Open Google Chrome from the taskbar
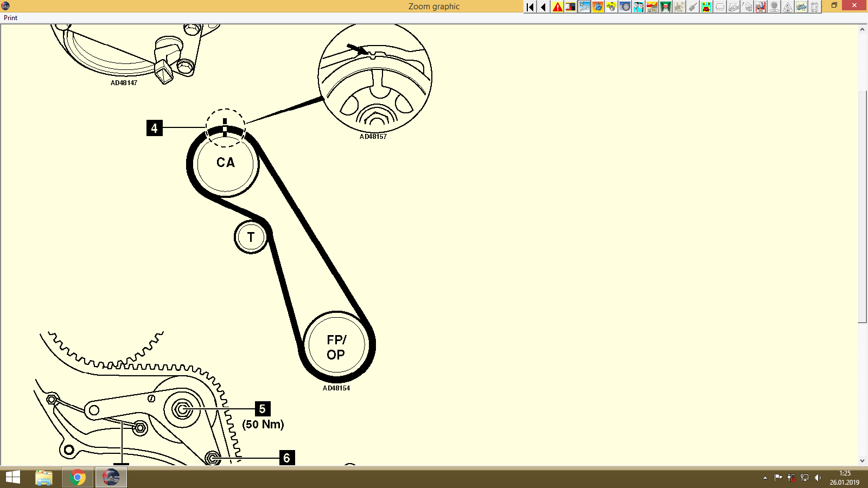Viewport: 868px width, 488px height. click(76, 477)
